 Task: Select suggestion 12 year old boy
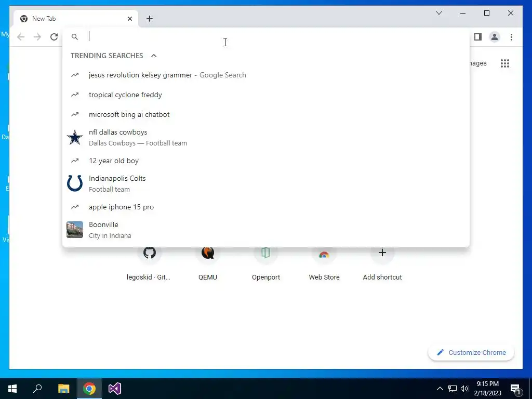click(266, 161)
